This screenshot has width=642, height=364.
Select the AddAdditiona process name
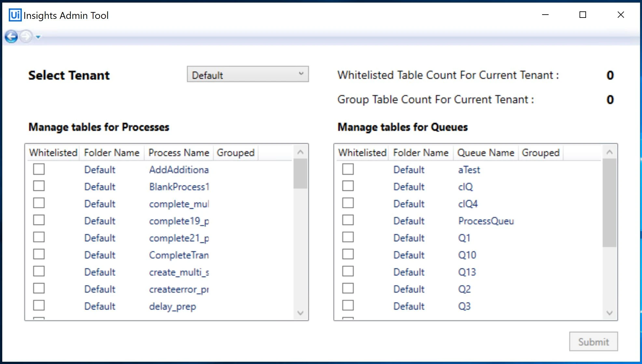[179, 170]
